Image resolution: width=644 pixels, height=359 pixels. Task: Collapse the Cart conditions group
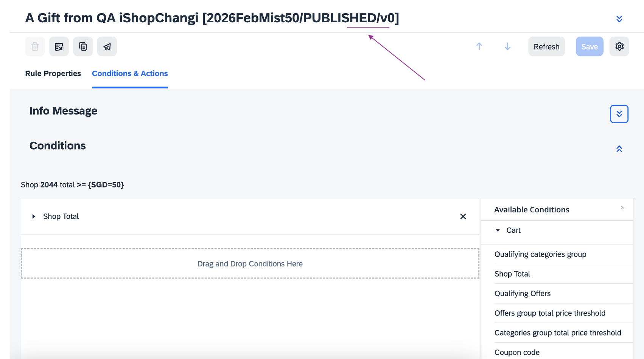click(498, 230)
